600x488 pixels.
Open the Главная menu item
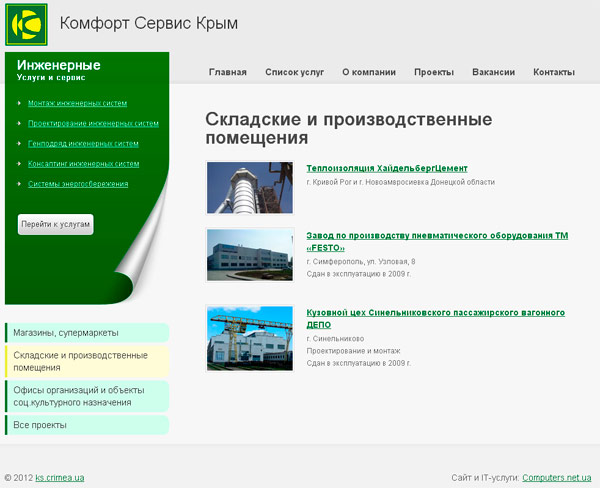(227, 72)
